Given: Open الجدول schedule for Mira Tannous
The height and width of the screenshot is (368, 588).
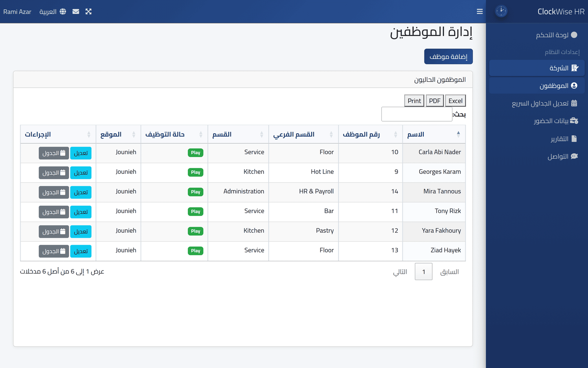Looking at the screenshot, I should click(x=54, y=192).
